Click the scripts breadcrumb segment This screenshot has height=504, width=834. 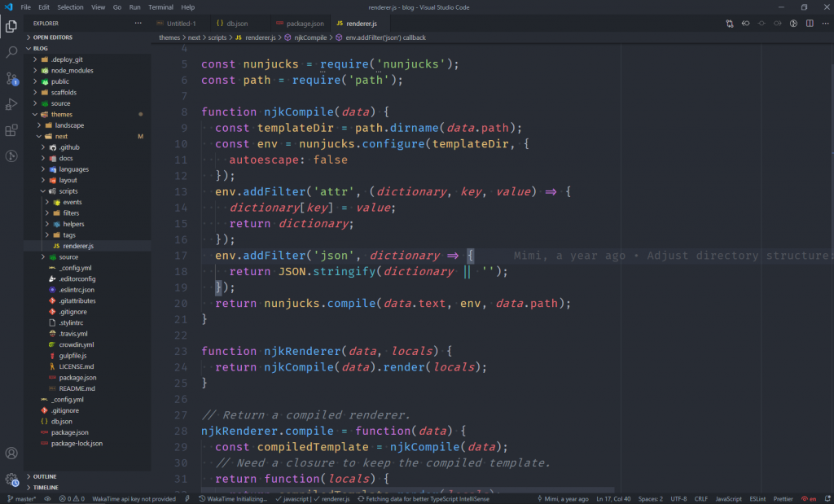coord(217,37)
